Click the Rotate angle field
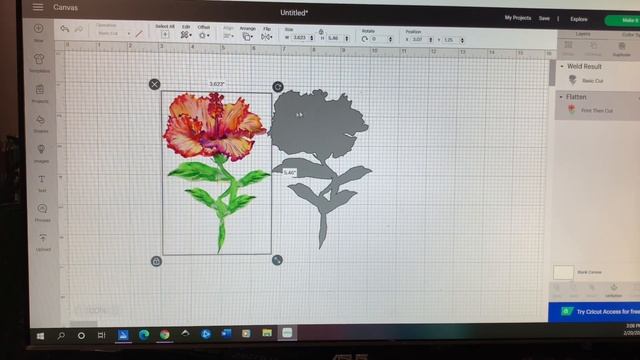The height and width of the screenshot is (360, 640). [378, 39]
